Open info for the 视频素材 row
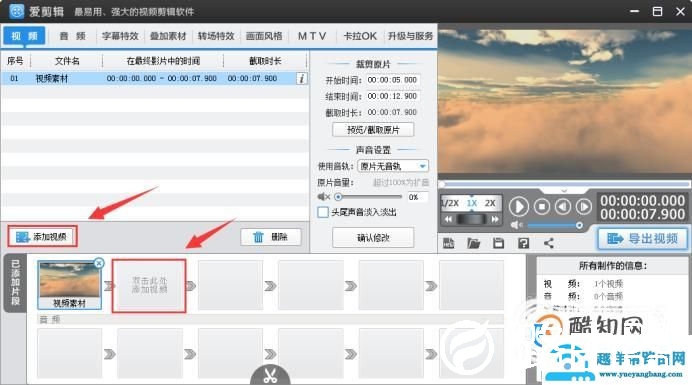The height and width of the screenshot is (385, 692). pos(301,79)
